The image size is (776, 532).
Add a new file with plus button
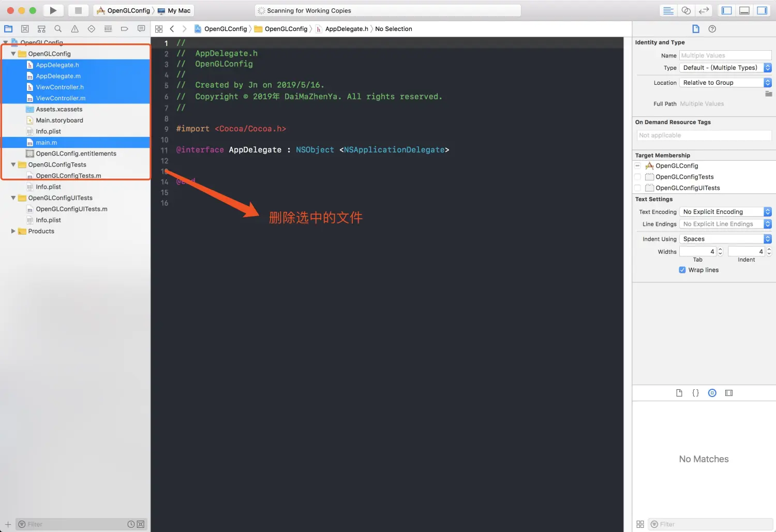point(8,524)
